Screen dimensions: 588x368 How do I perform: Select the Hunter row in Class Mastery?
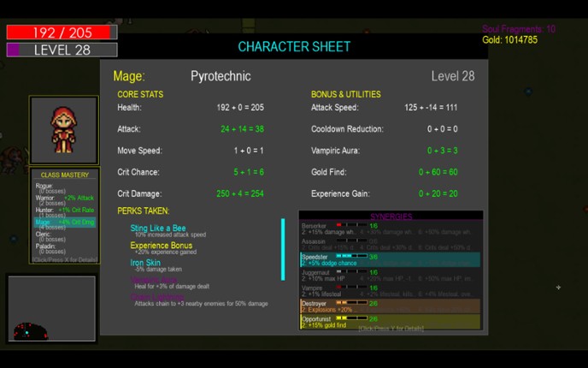(64, 211)
